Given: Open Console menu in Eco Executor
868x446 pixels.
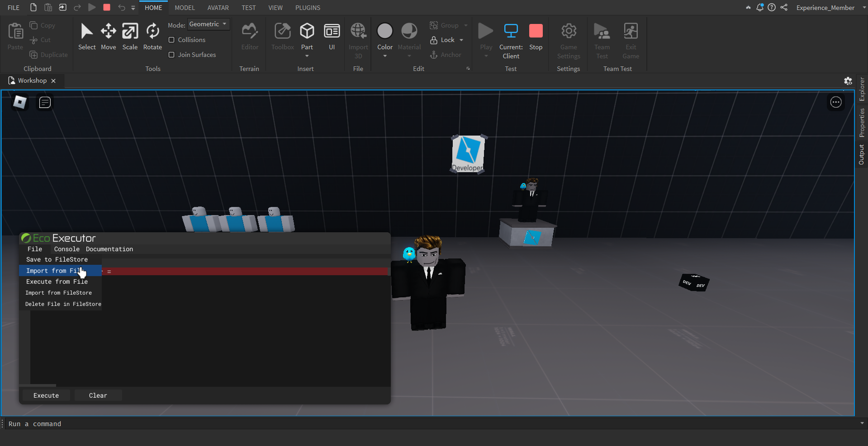Looking at the screenshot, I should [67, 249].
